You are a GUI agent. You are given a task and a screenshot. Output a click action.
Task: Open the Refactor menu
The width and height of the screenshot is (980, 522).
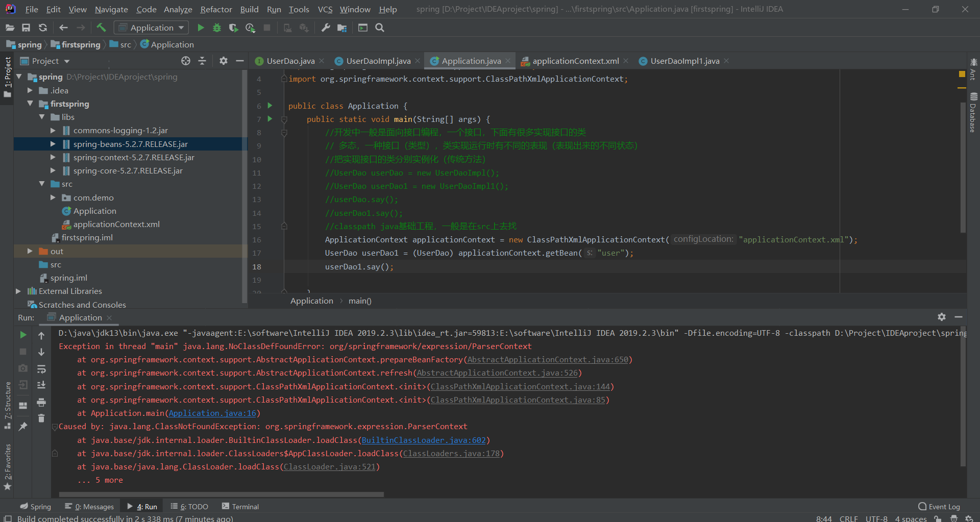pyautogui.click(x=216, y=9)
